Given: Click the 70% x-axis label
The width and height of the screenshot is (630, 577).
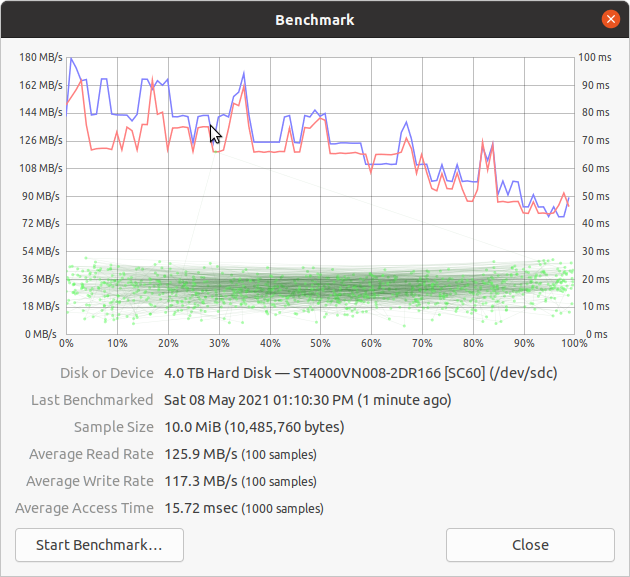Looking at the screenshot, I should tap(422, 344).
